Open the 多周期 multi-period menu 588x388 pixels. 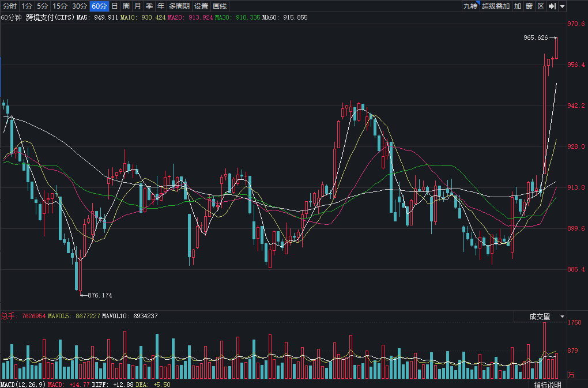[x=179, y=6]
